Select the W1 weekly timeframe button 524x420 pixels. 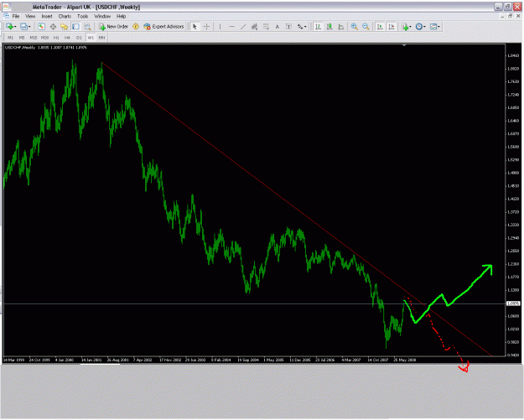pyautogui.click(x=91, y=38)
